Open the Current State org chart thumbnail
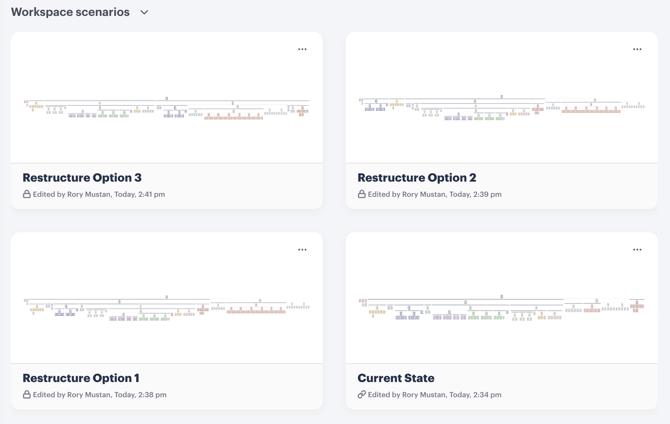Viewport: 670px width, 424px height. (x=502, y=298)
